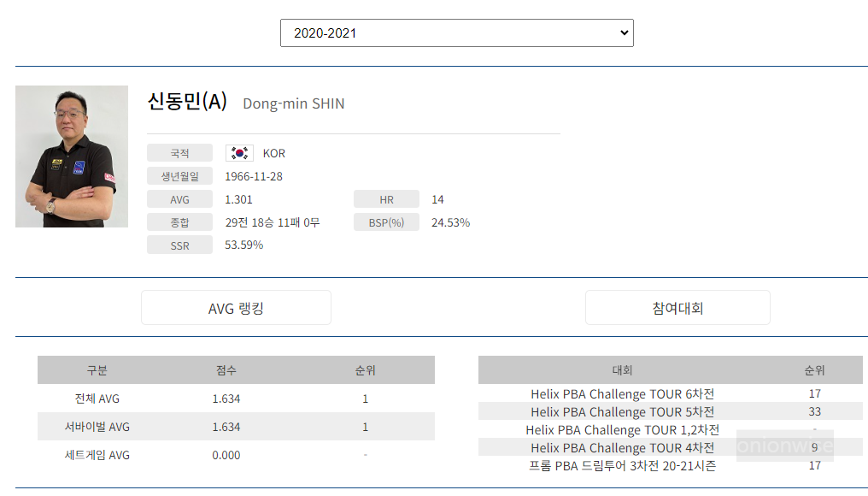Open Helix PBA Challenge TOUR 6차전 details
The image size is (868, 496).
[623, 393]
